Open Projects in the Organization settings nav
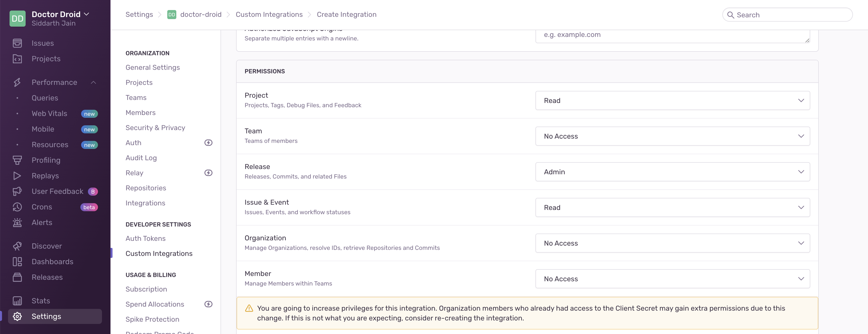This screenshot has width=868, height=334. (139, 83)
